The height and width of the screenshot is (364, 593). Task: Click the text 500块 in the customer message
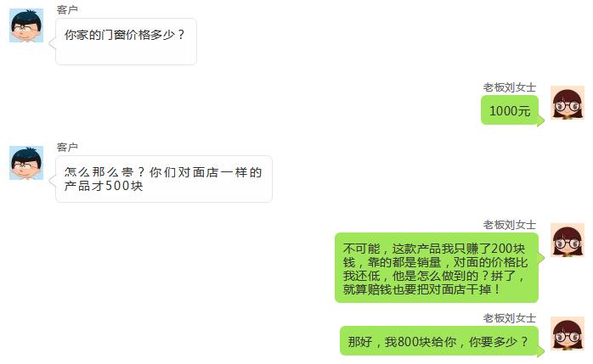click(124, 186)
